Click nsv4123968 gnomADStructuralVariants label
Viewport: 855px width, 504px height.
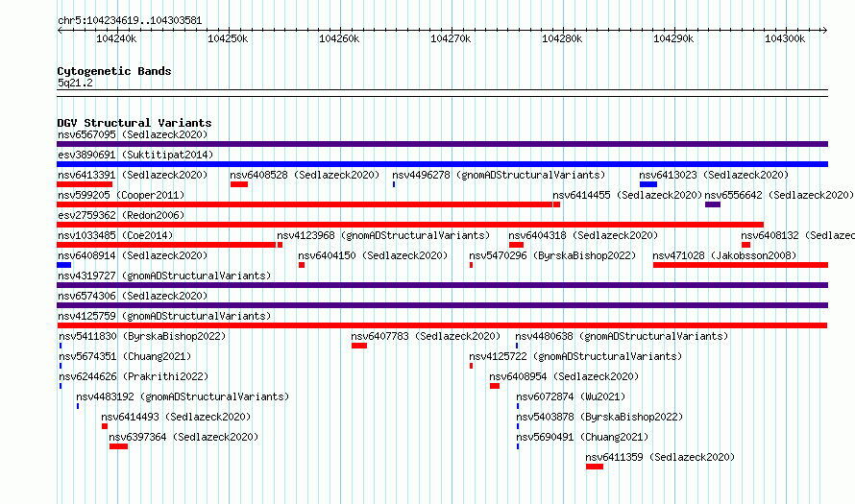pos(383,235)
